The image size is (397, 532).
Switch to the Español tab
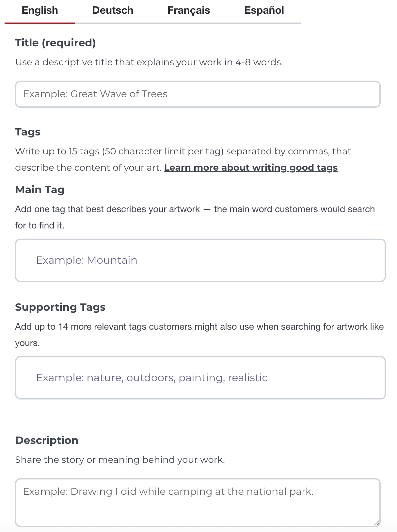(x=264, y=10)
